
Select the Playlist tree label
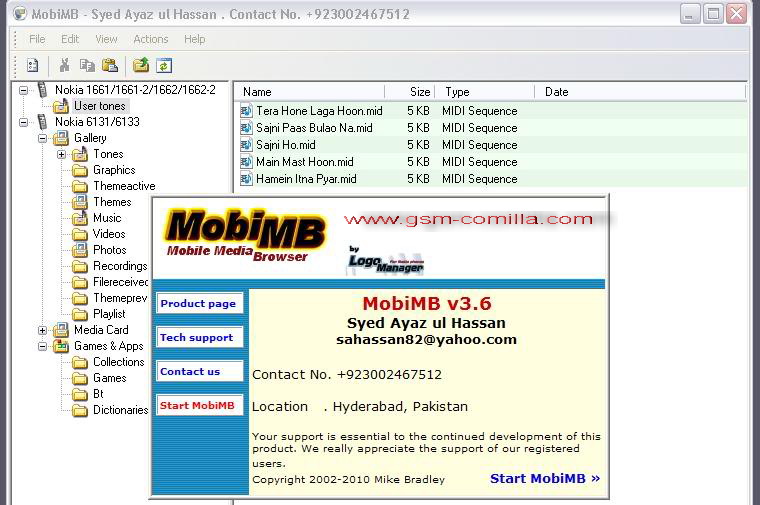(109, 314)
